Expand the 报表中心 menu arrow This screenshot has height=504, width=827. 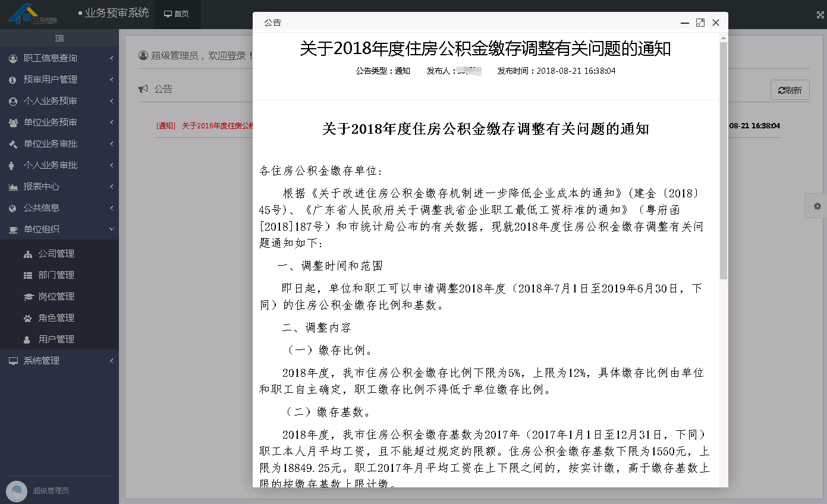(111, 187)
